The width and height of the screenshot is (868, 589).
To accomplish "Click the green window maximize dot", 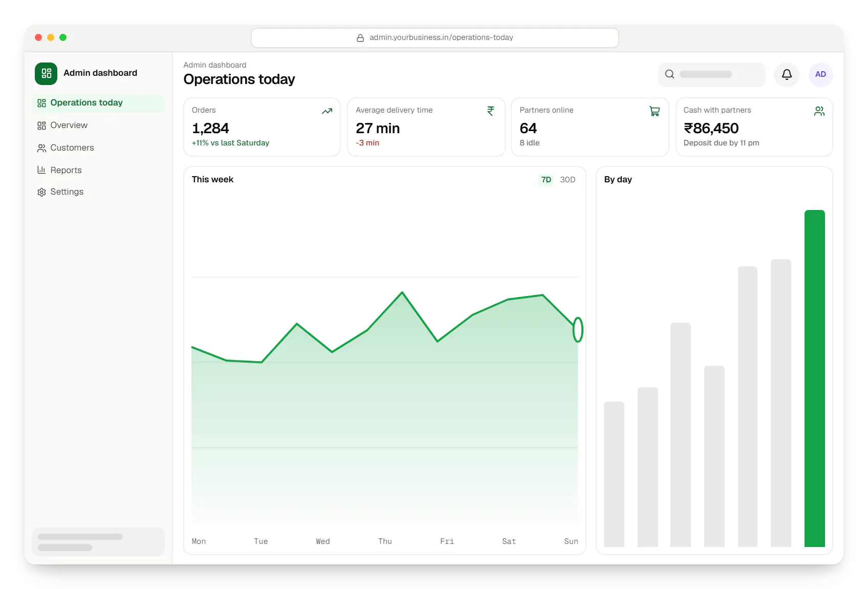I will [63, 37].
